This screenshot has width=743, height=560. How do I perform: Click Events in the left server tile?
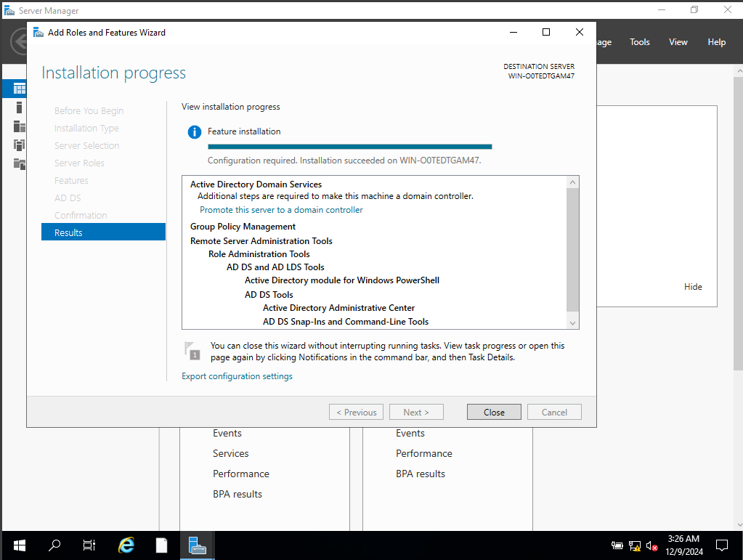[227, 433]
